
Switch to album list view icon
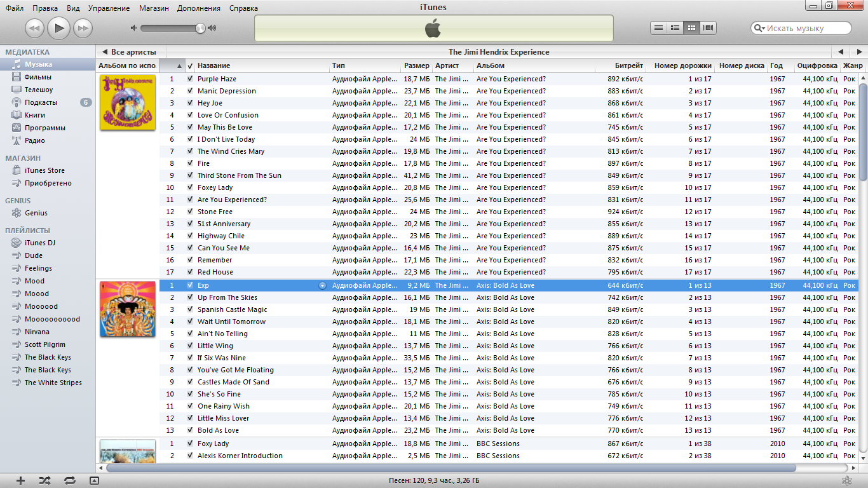675,28
